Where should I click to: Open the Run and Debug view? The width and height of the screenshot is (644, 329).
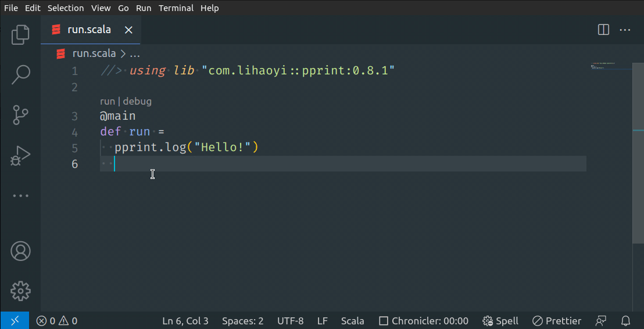click(x=20, y=156)
